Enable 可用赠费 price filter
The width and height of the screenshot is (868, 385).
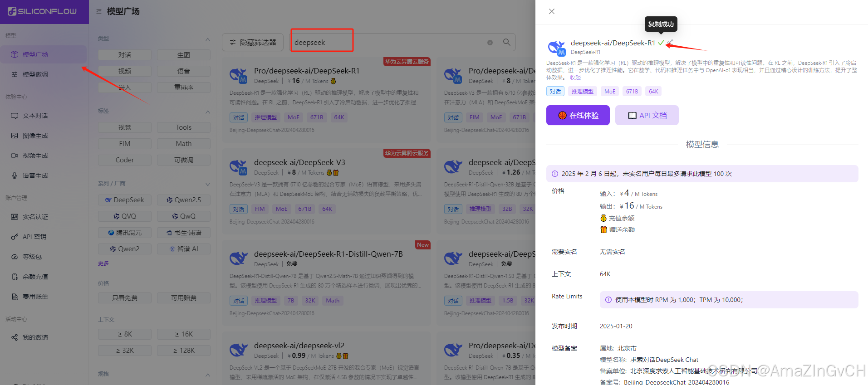pos(184,298)
